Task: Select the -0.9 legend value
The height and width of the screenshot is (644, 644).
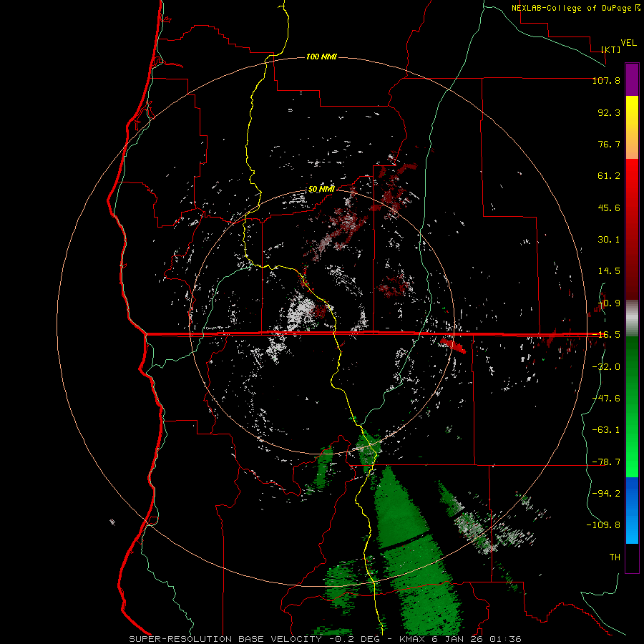Action: tap(609, 303)
